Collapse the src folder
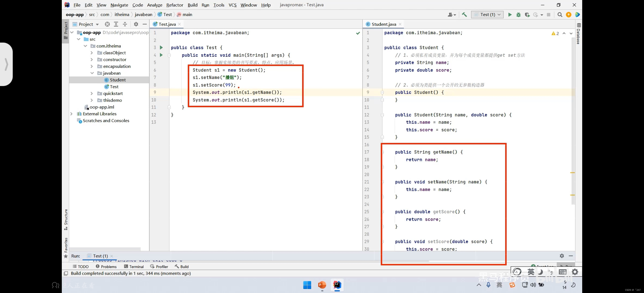 pos(78,39)
